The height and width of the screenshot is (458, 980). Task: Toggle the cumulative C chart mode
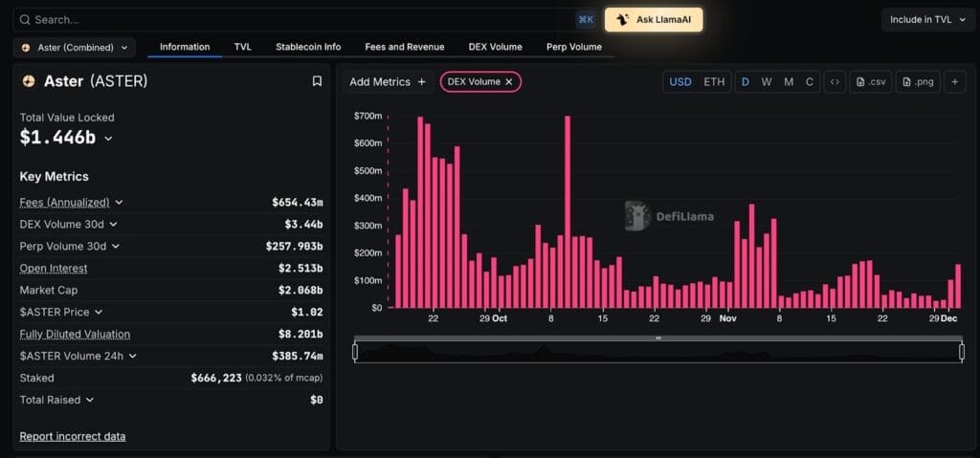(809, 82)
